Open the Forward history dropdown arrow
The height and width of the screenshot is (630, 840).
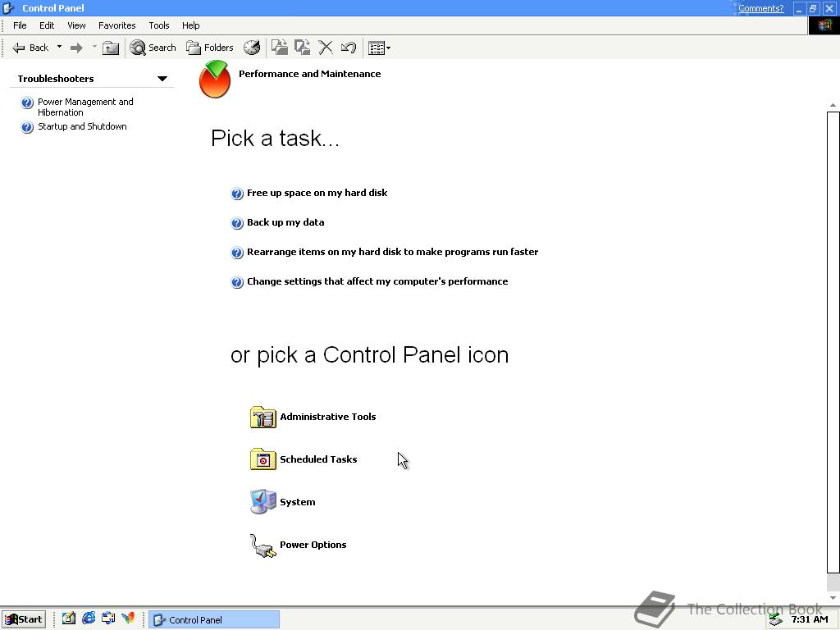click(94, 47)
